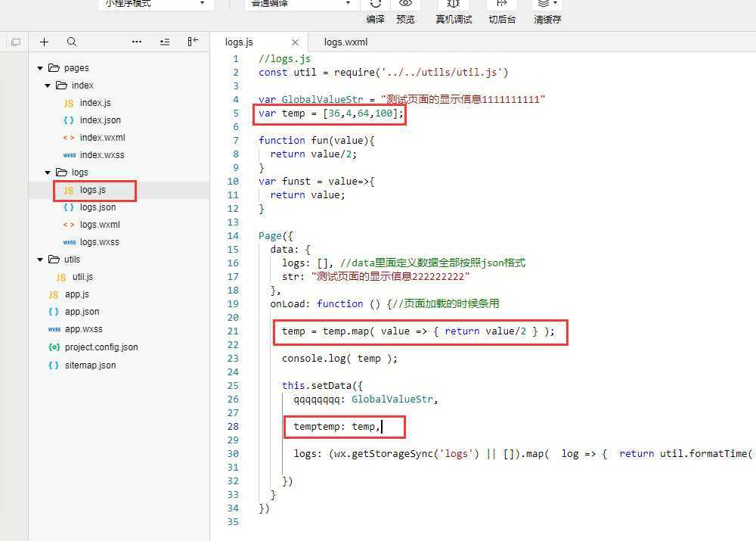The height and width of the screenshot is (541, 756).
Task: Click the //logs.js comment line
Action: coord(284,59)
